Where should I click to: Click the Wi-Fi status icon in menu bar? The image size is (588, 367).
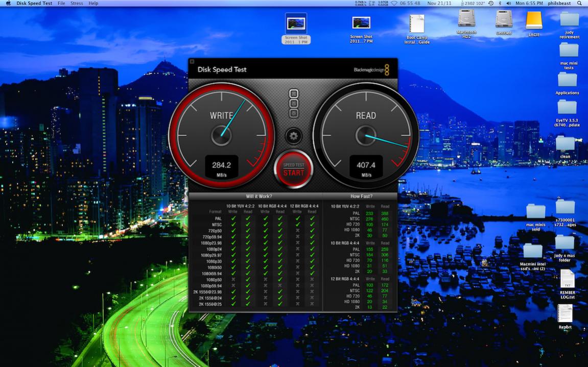(394, 3)
